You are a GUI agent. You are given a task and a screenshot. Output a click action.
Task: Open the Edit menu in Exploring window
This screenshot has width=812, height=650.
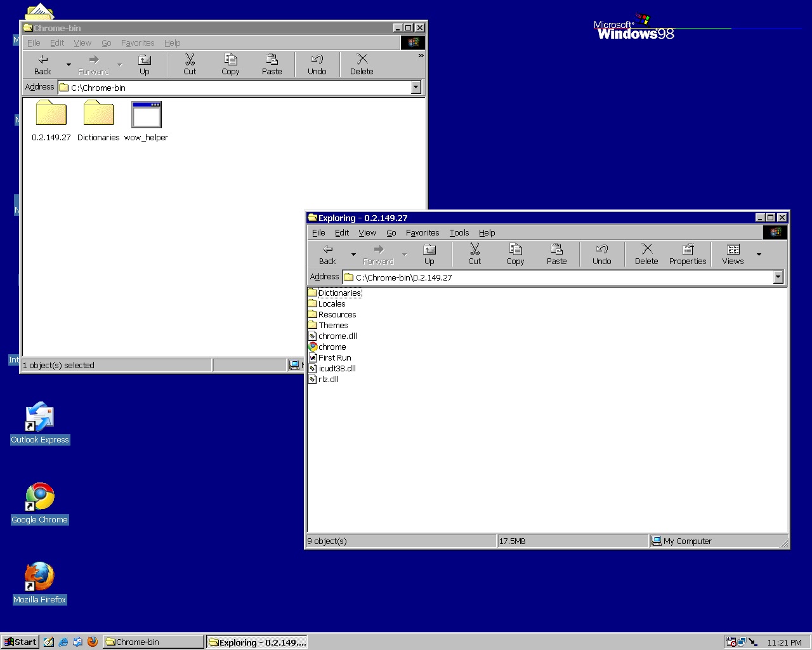pyautogui.click(x=342, y=233)
